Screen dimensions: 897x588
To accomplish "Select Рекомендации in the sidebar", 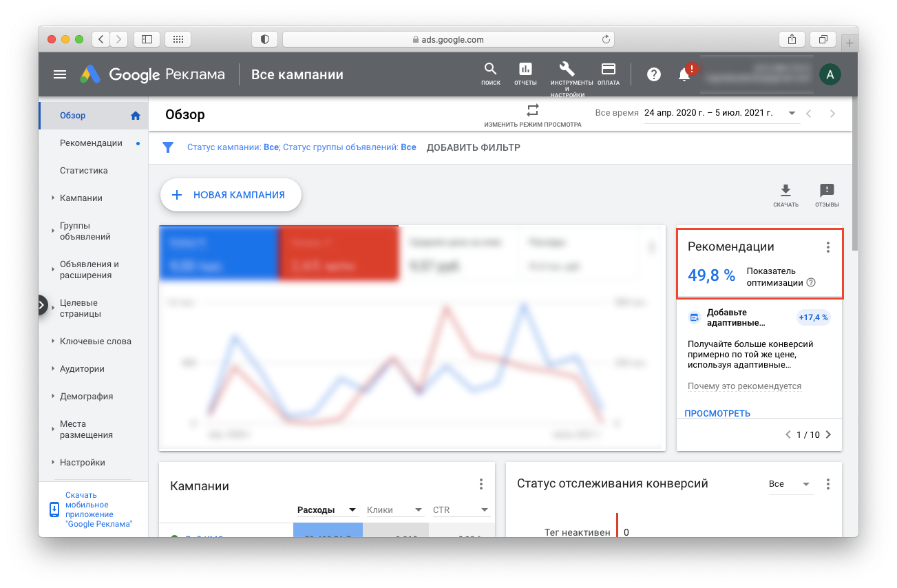I will pos(91,143).
